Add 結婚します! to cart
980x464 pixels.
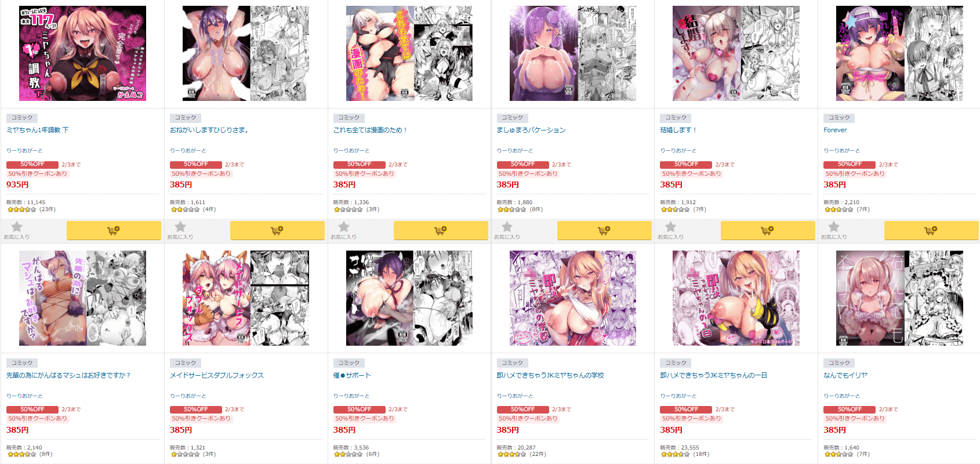tap(768, 230)
